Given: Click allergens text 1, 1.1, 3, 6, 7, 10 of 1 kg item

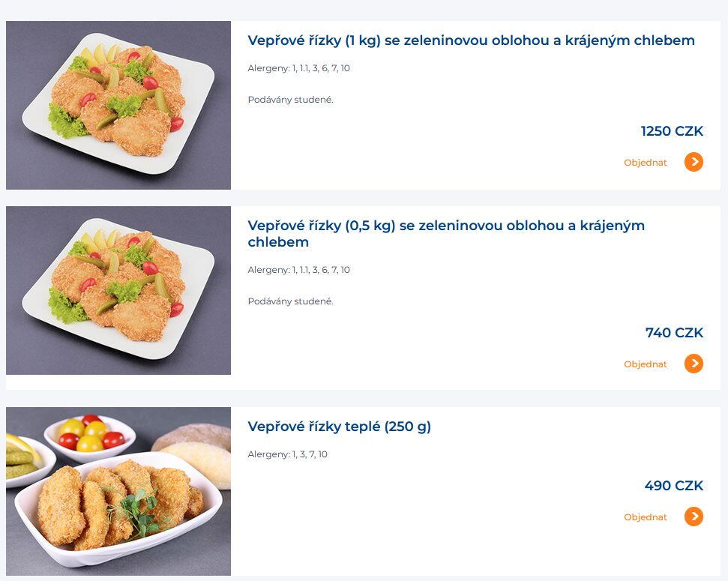Looking at the screenshot, I should click(298, 68).
